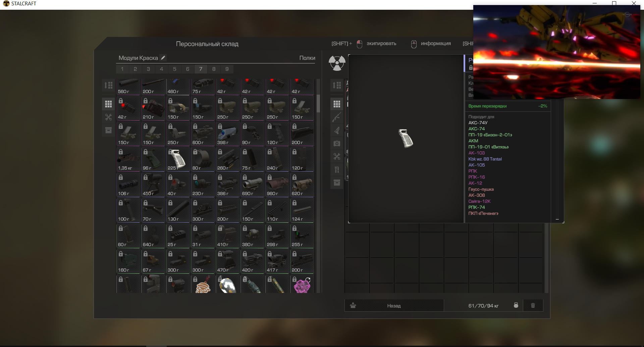Switch to shelf tab 3

pos(148,69)
